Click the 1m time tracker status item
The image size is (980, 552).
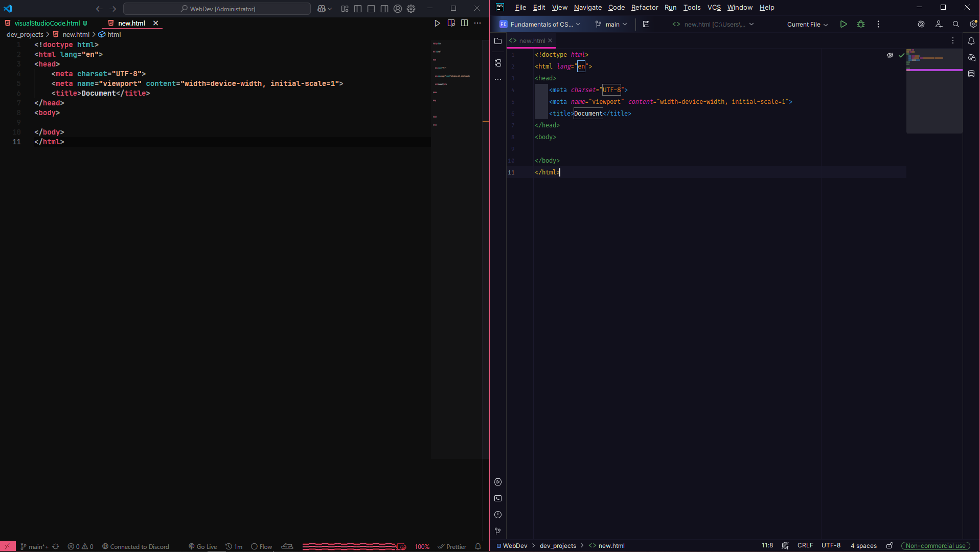pyautogui.click(x=234, y=546)
